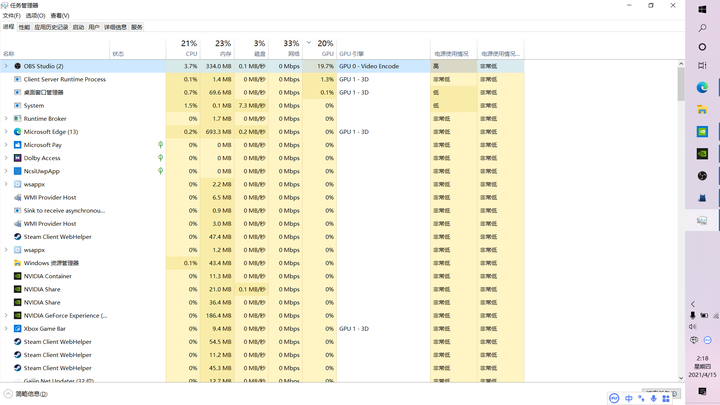The image size is (720, 405).
Task: Expand the OBS Studio (2) process group
Action: tap(6, 66)
